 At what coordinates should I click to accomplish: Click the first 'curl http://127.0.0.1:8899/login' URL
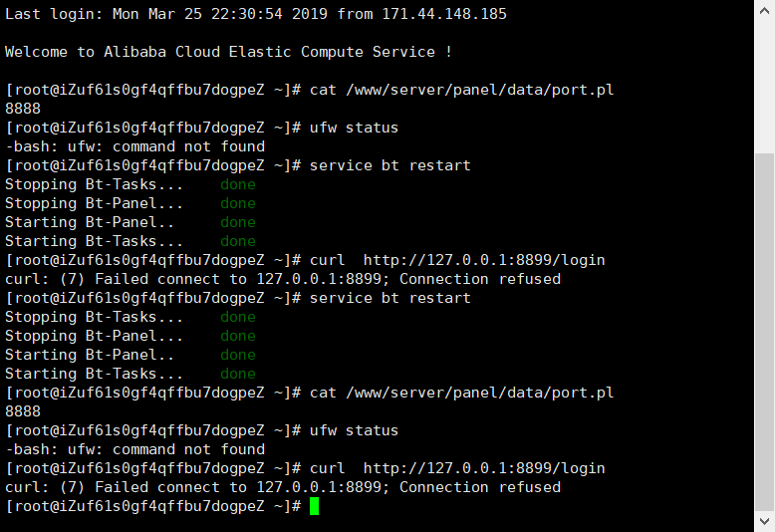[484, 260]
